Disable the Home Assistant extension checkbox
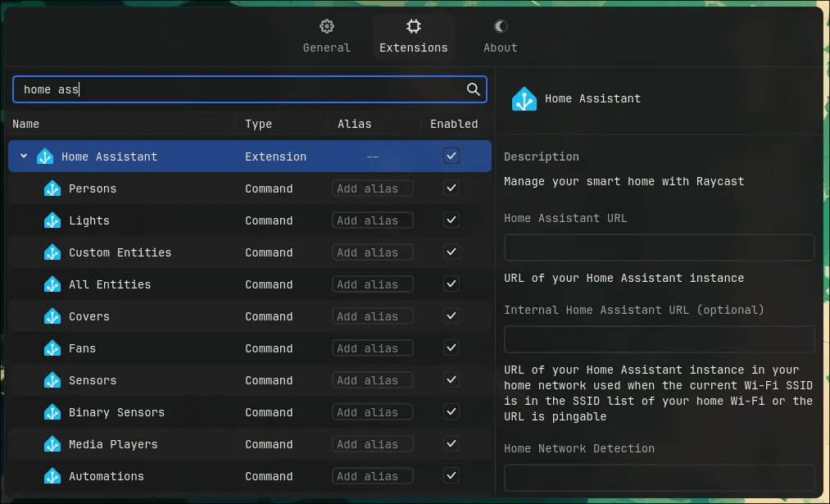Image resolution: width=830 pixels, height=504 pixels. point(451,156)
